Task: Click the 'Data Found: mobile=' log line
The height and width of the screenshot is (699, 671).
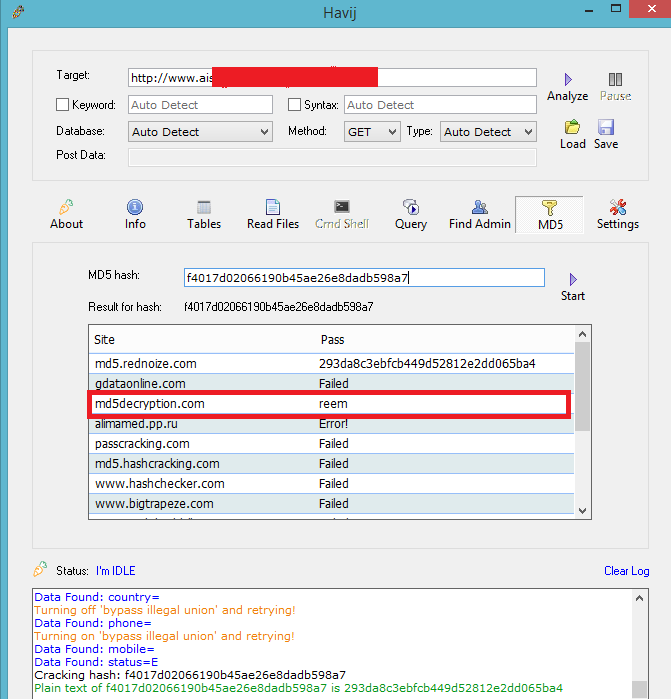Action: pyautogui.click(x=94, y=649)
